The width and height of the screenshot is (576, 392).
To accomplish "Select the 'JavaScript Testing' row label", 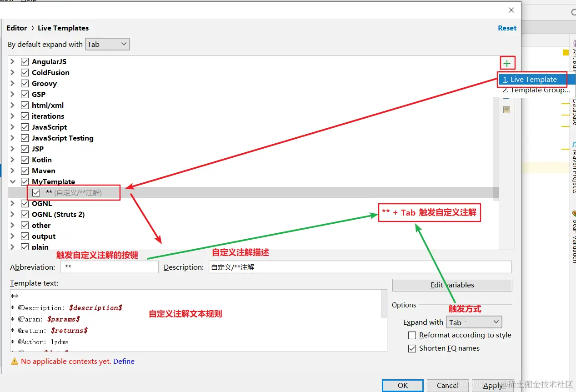I will click(62, 138).
